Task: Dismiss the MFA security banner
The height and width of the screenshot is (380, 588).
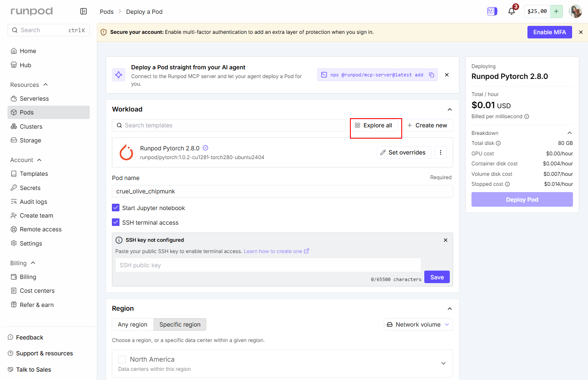Action: [x=580, y=32]
